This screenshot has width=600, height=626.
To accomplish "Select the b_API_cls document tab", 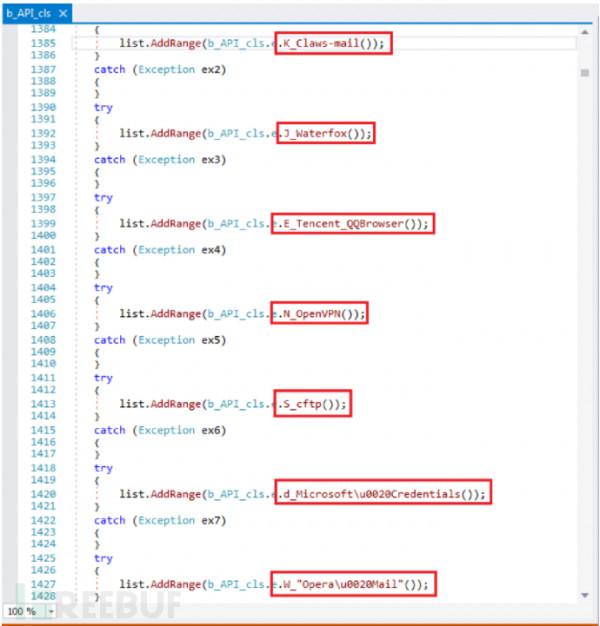I will pos(30,13).
